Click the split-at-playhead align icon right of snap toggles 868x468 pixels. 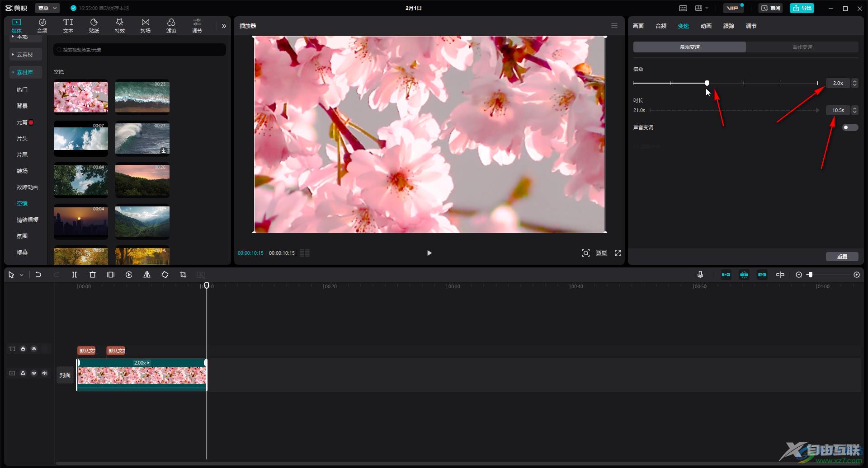coord(780,275)
